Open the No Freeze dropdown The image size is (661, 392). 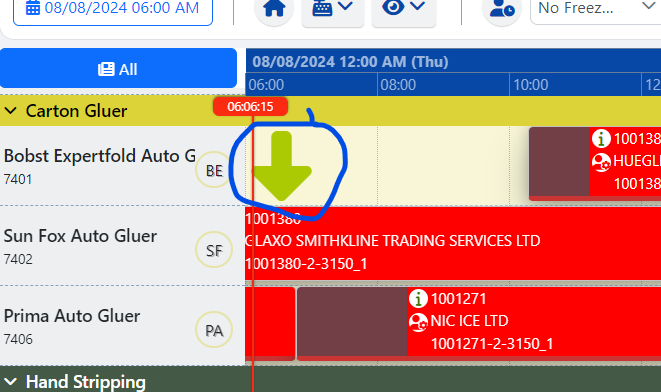pyautogui.click(x=595, y=8)
